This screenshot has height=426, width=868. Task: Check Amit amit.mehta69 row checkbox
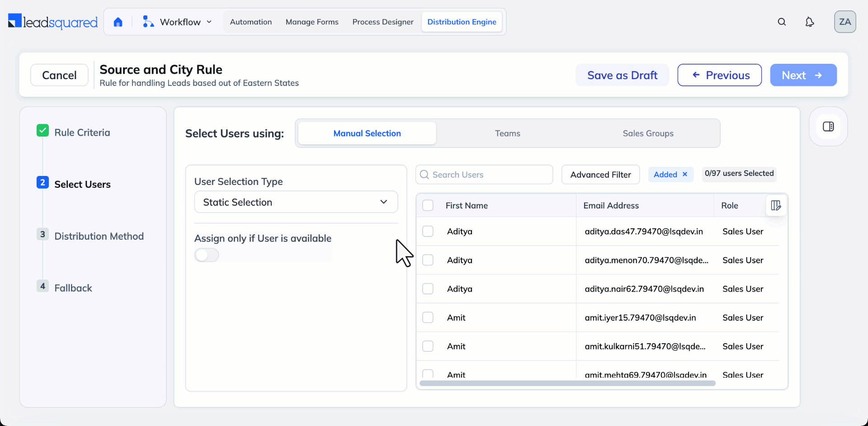tap(428, 374)
